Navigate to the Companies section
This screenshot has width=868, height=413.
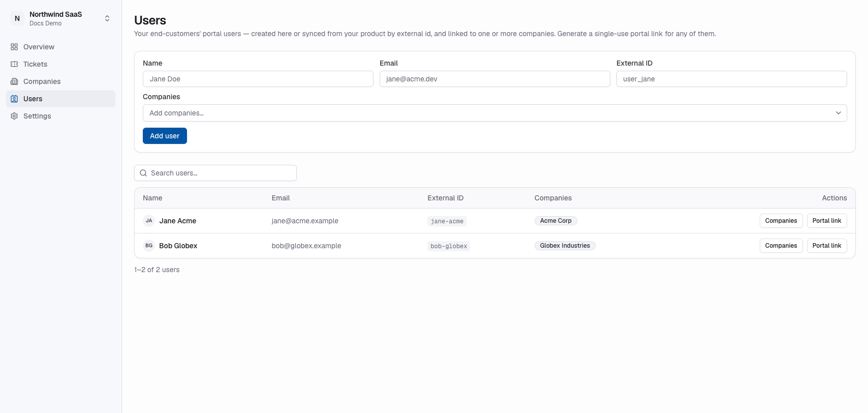point(61,81)
